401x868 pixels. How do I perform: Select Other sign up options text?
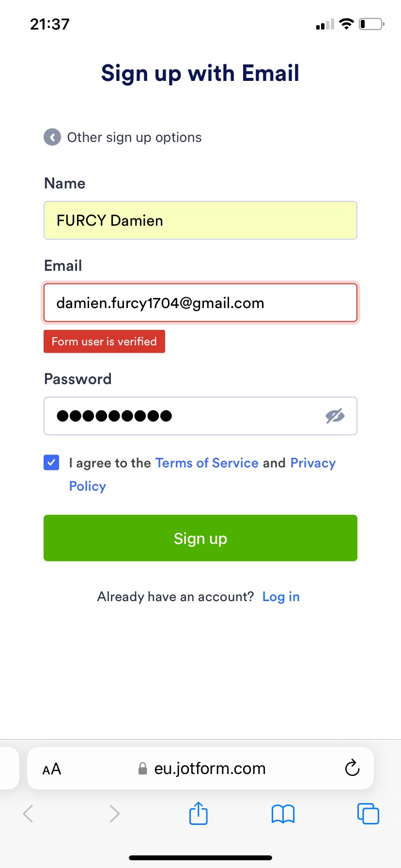click(x=134, y=138)
